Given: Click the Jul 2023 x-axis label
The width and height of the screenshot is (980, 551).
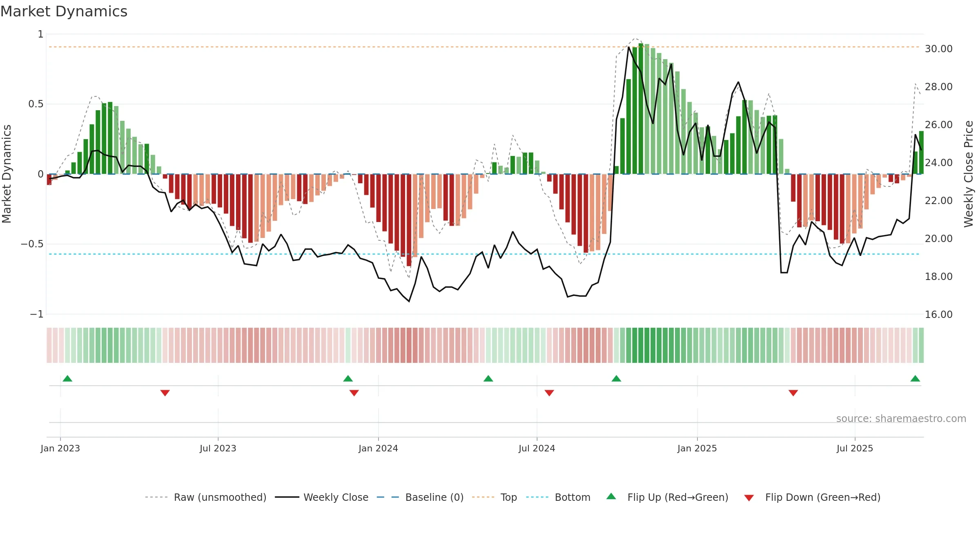Looking at the screenshot, I should [x=218, y=448].
